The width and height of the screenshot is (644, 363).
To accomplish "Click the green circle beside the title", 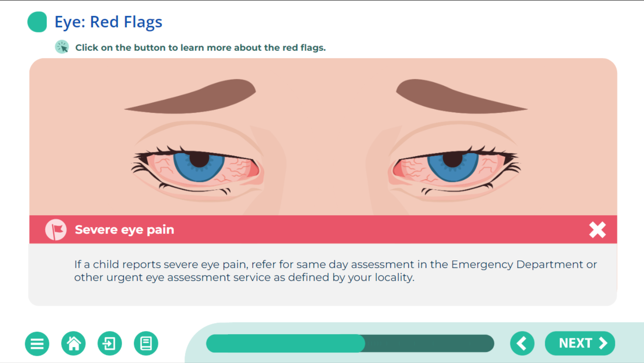I will point(37,22).
